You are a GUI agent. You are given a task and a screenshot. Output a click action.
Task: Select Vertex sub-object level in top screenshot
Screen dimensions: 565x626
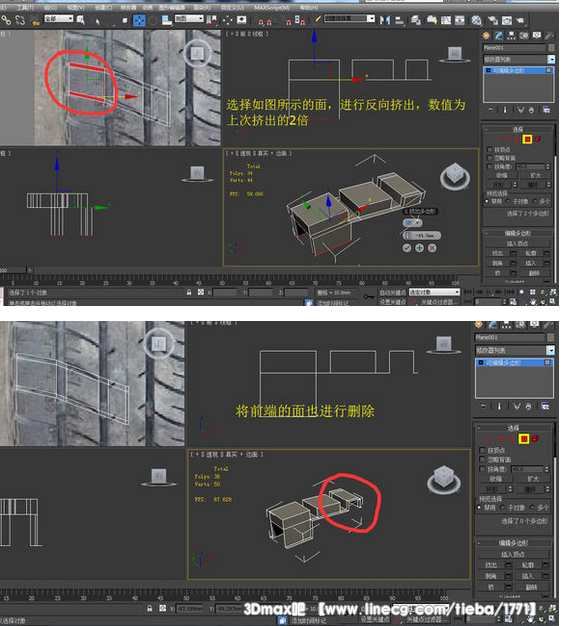tap(496, 139)
